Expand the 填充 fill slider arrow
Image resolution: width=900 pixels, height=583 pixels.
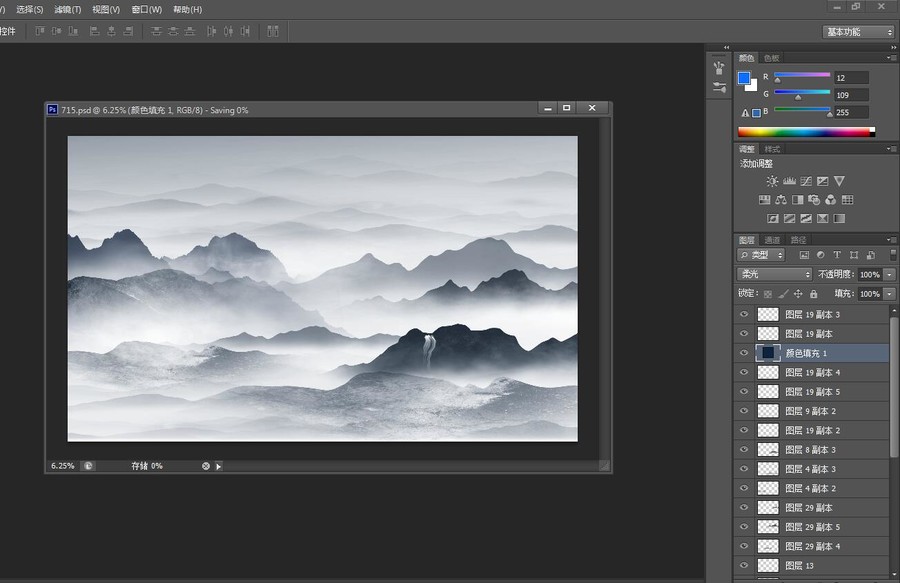890,294
